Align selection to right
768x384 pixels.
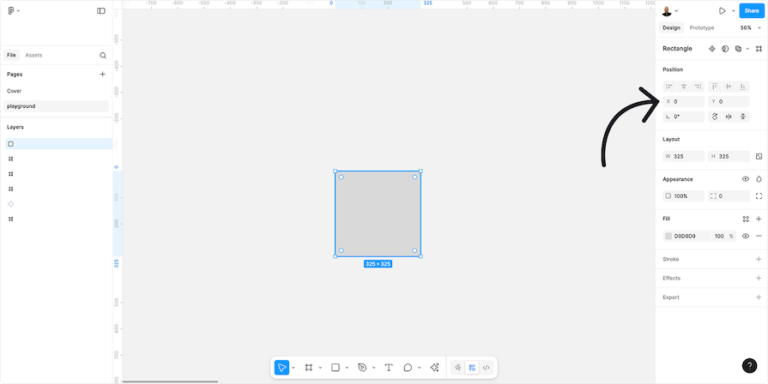click(698, 86)
